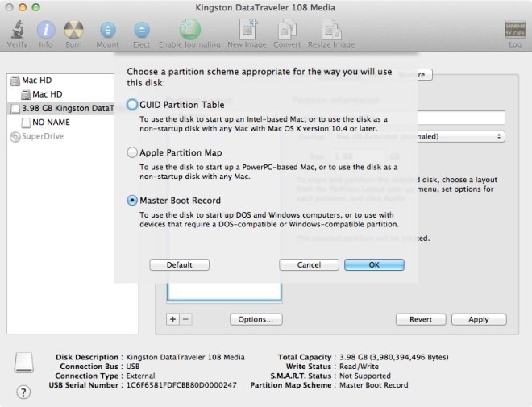Click the S.M.A.R.T. Status value Not Supported
Viewport: 532px width, 407px height.
point(365,376)
